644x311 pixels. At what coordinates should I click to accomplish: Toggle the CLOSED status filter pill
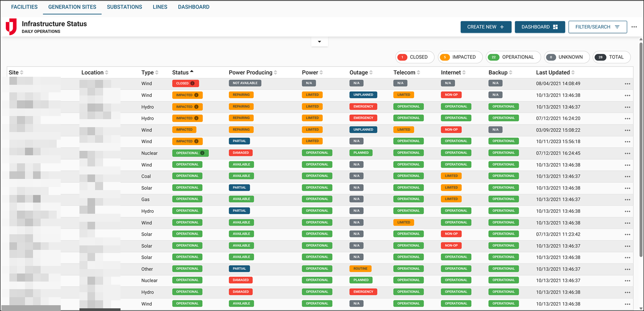tap(415, 57)
